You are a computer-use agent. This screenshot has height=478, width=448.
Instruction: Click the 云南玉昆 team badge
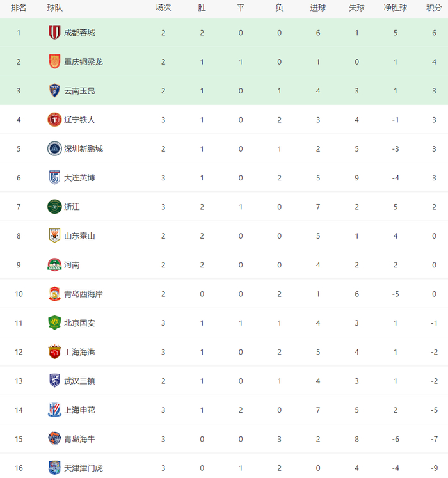pyautogui.click(x=54, y=91)
